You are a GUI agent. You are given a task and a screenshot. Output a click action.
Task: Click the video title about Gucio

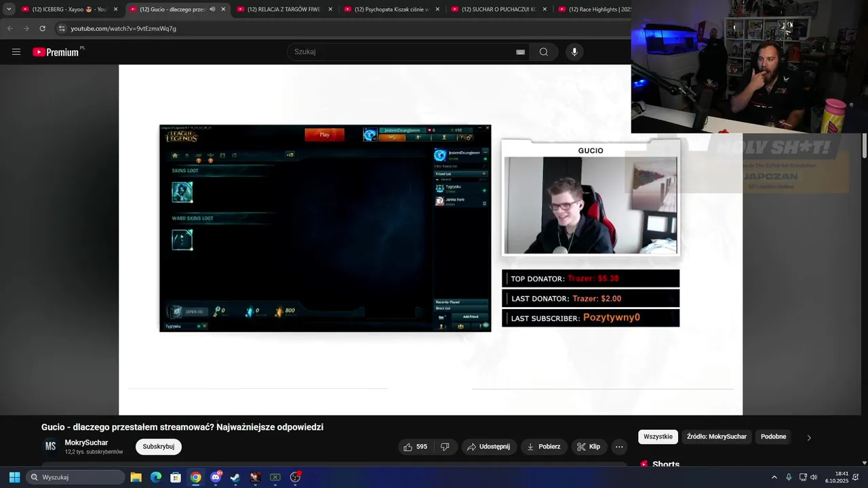(x=182, y=427)
